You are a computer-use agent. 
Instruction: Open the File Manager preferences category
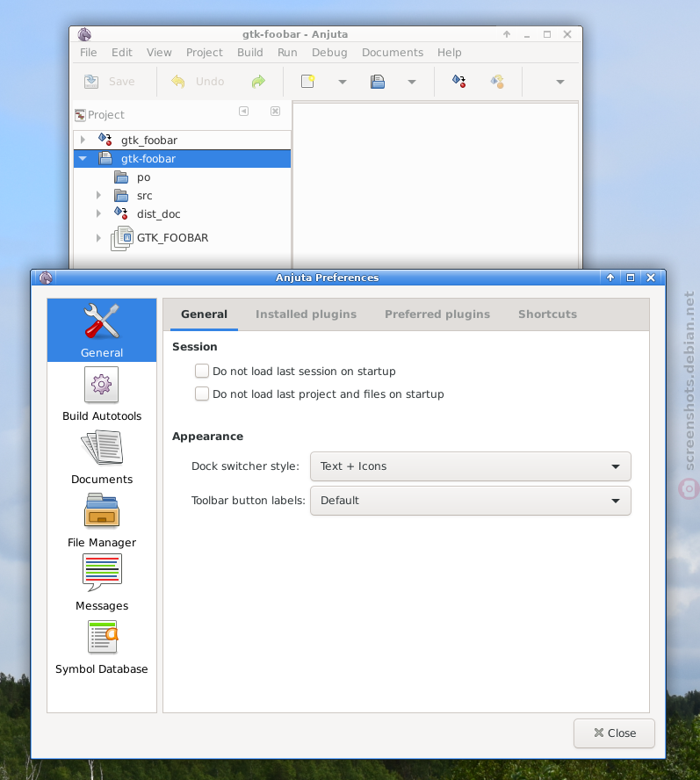point(102,520)
